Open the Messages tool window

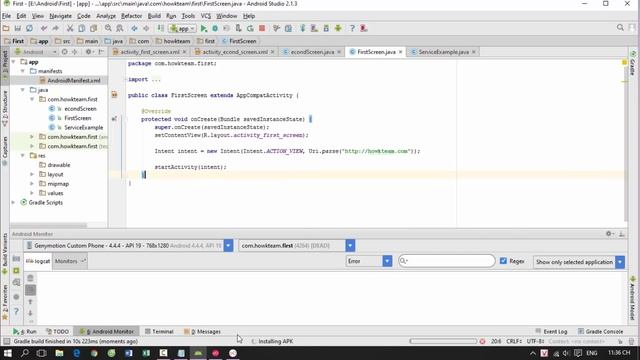pos(202,331)
